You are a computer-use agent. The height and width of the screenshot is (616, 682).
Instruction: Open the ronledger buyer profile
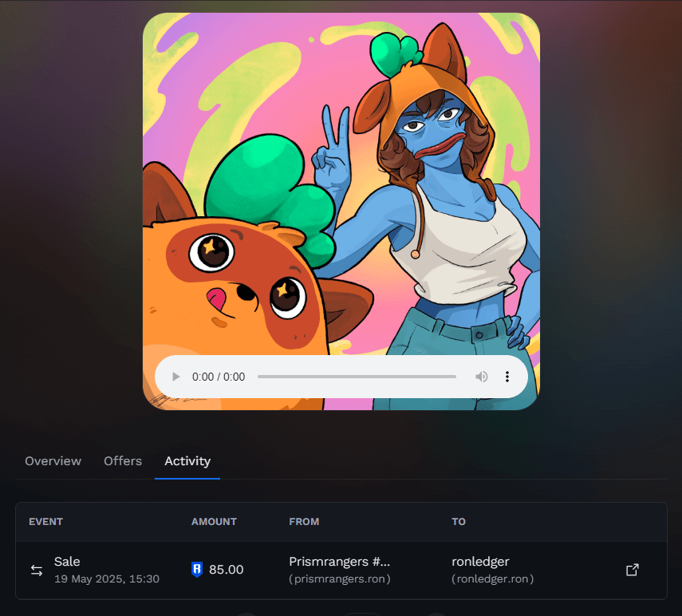pos(480,562)
